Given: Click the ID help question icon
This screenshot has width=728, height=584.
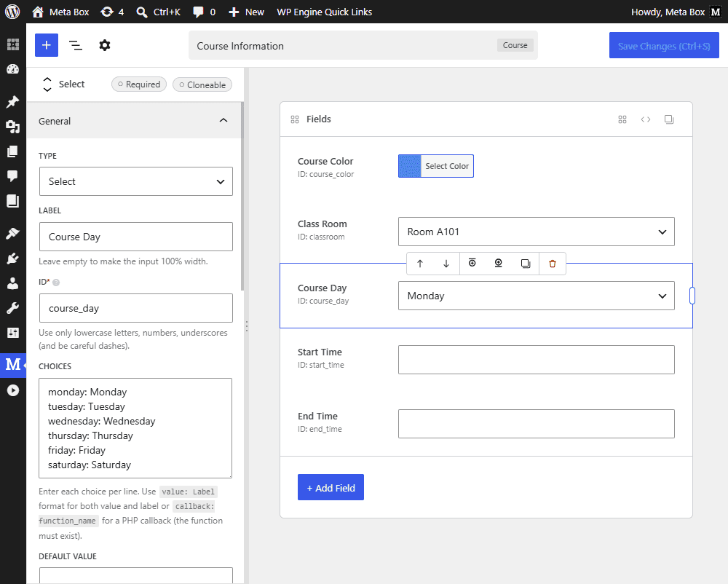Looking at the screenshot, I should [x=56, y=283].
